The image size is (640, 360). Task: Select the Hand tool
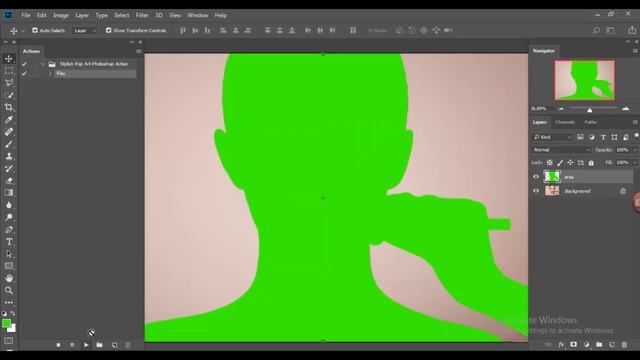[x=9, y=278]
